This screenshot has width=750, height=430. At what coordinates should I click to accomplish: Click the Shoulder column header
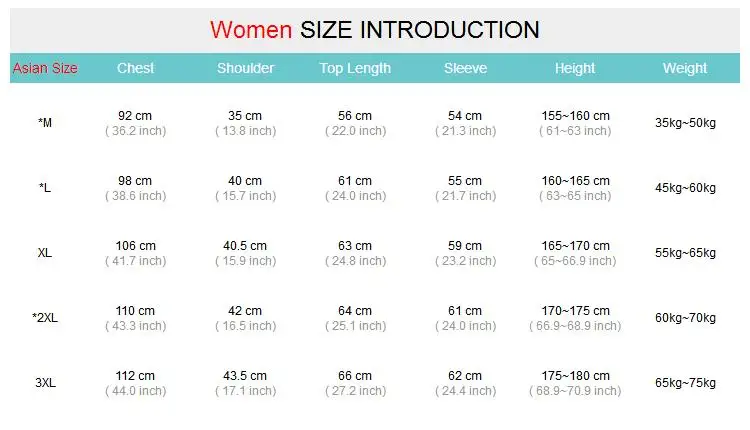pyautogui.click(x=245, y=68)
